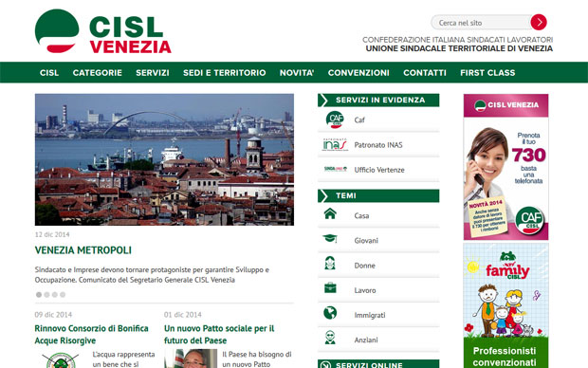
Task: Click the Giovani graduation cap icon
Action: pos(330,238)
